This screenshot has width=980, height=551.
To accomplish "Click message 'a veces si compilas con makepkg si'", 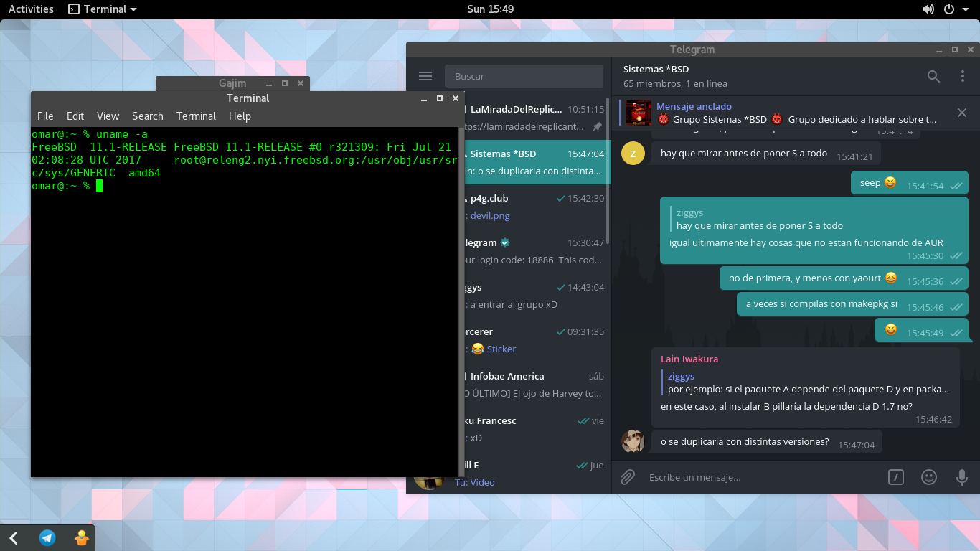I will 852,304.
